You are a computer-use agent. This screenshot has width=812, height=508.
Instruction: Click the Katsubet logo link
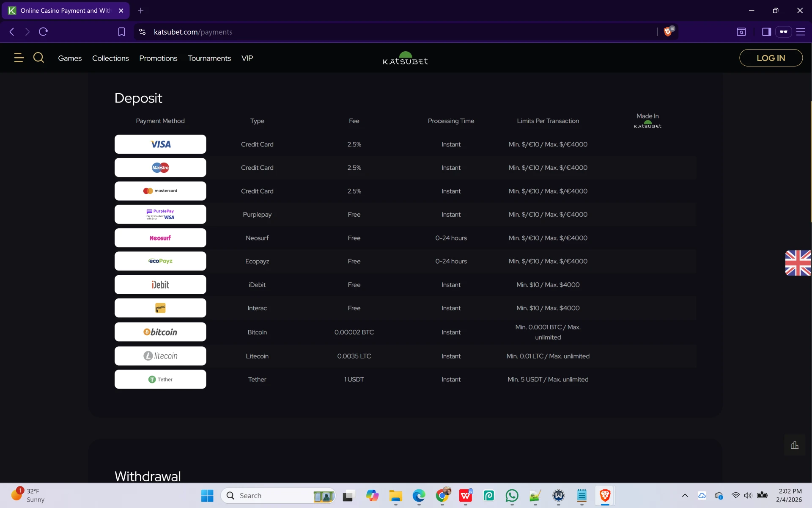tap(405, 58)
